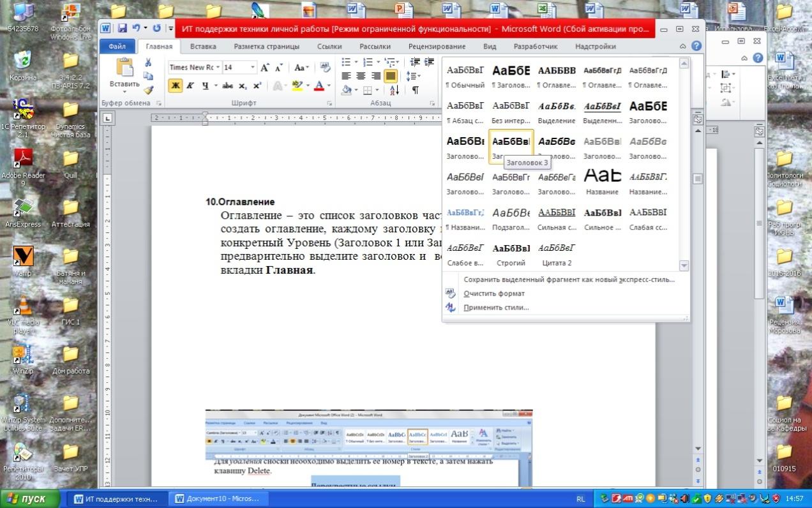Screen dimensions: 812x508
Task: Click the Cut scissors icon
Action: 148,63
